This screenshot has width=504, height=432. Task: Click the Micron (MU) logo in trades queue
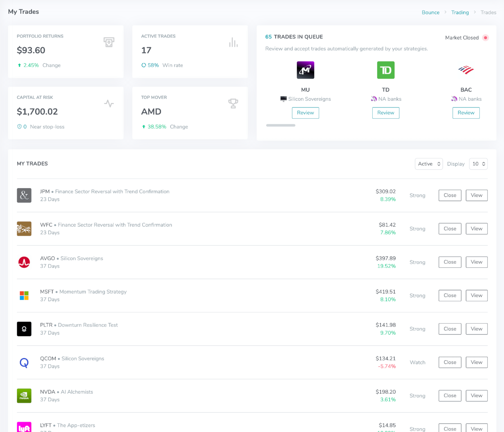[x=305, y=70]
